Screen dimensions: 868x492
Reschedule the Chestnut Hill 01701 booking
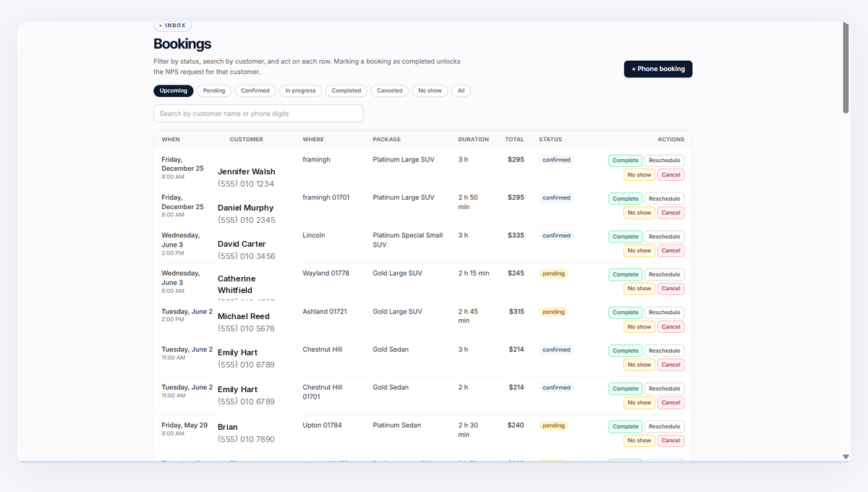pos(664,389)
